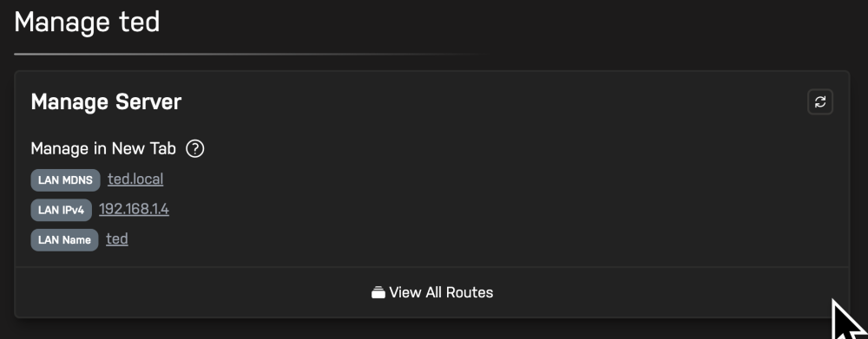
Task: Click the refresh icon in Manage Server
Action: (820, 101)
